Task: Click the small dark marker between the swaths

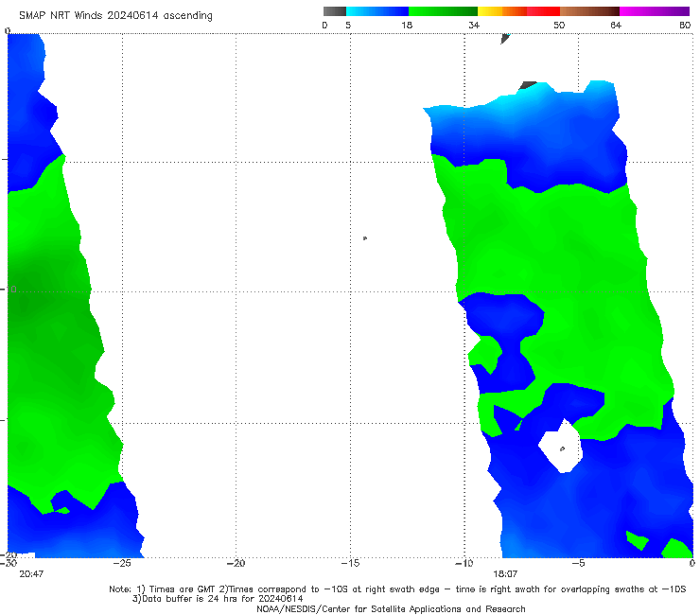Action: tap(365, 238)
